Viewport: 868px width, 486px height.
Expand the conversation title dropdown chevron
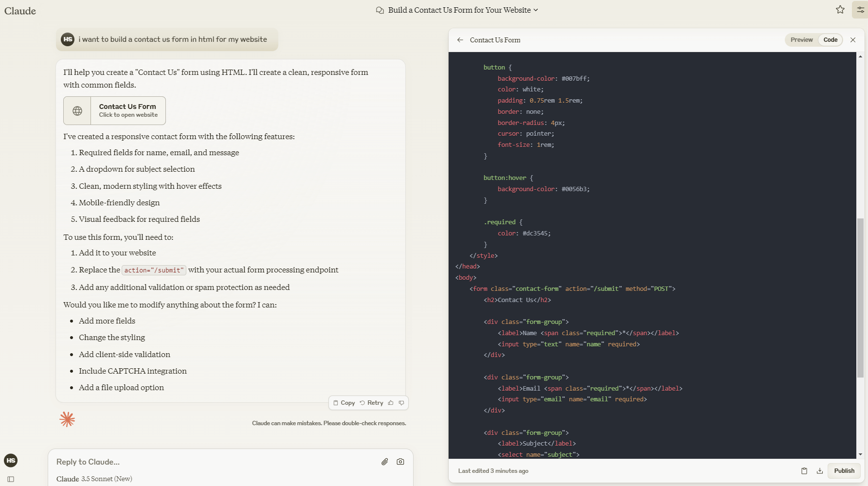[536, 10]
